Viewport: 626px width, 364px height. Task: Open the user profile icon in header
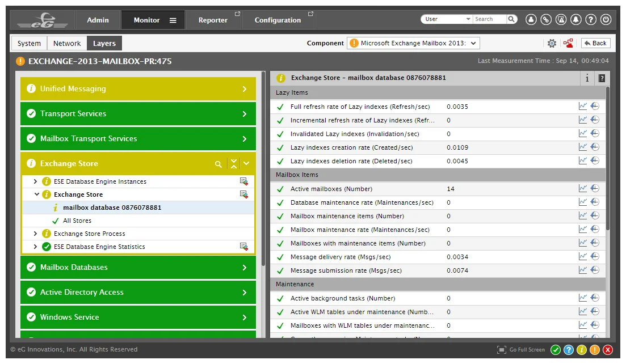pos(531,19)
